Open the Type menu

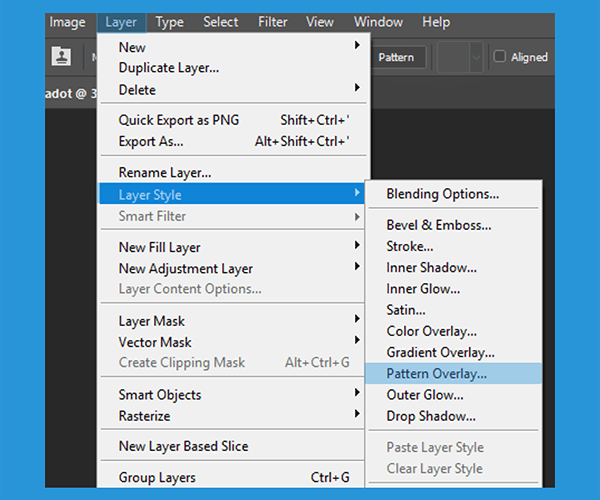coord(170,22)
